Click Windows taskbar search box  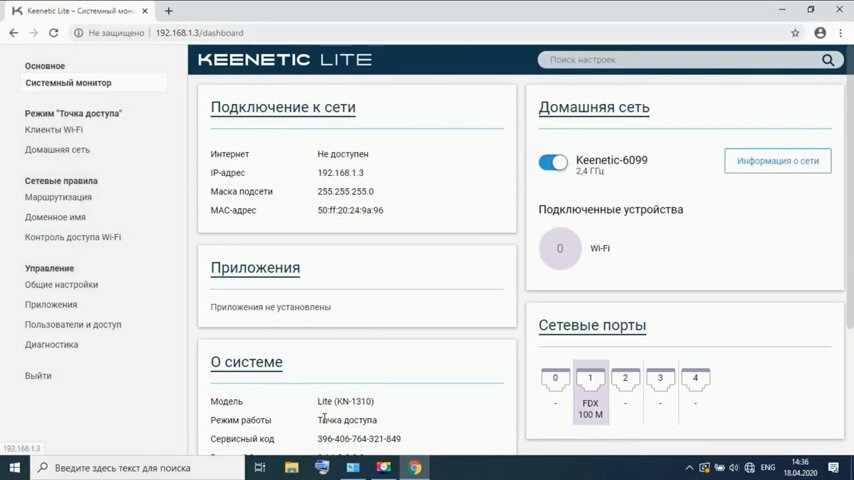[137, 467]
